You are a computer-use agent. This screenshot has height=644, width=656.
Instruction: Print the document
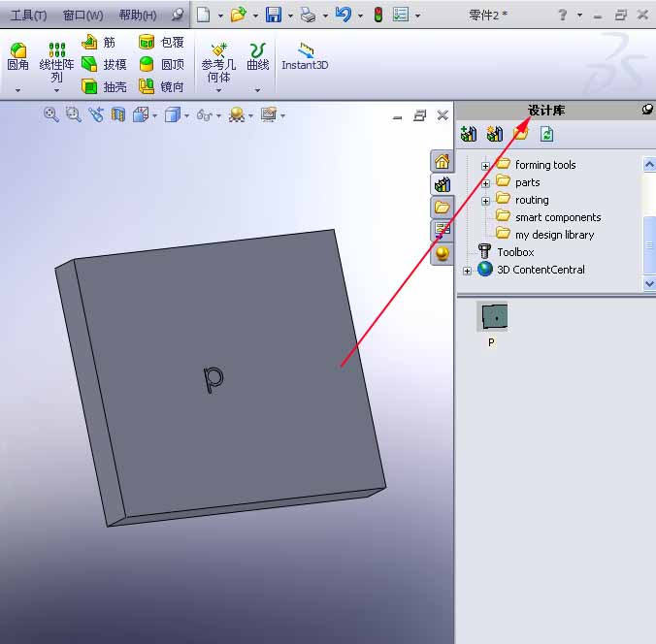(x=309, y=16)
